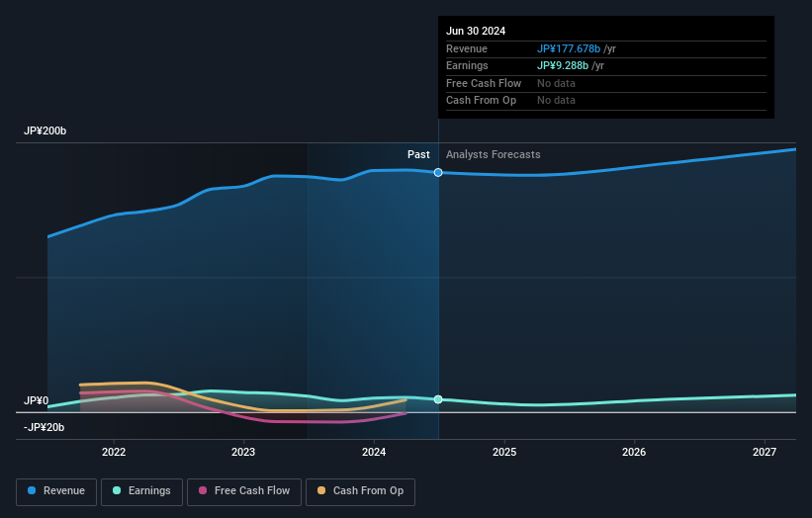Click the 2026 x-axis label
Viewport: 812px width, 518px height.
tap(633, 453)
